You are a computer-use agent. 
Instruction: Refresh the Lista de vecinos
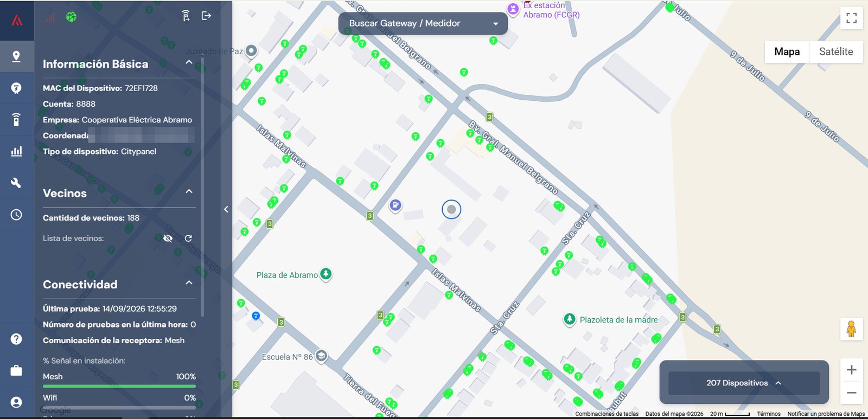[188, 238]
